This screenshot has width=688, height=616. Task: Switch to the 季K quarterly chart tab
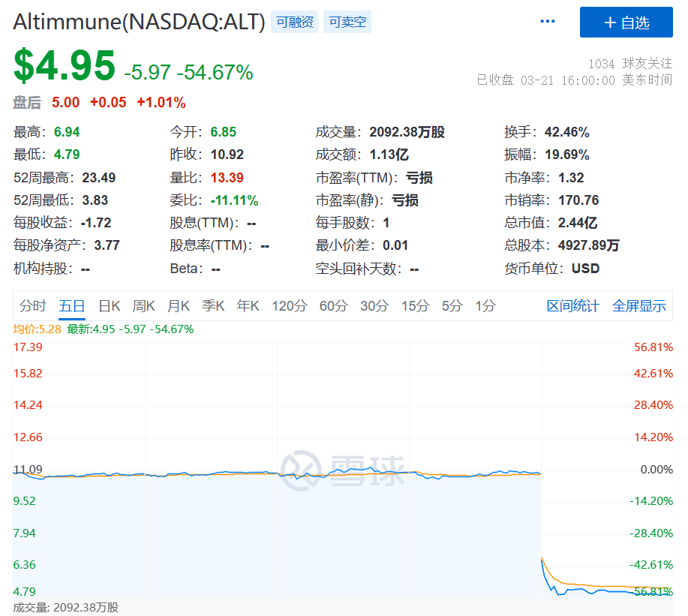point(212,305)
